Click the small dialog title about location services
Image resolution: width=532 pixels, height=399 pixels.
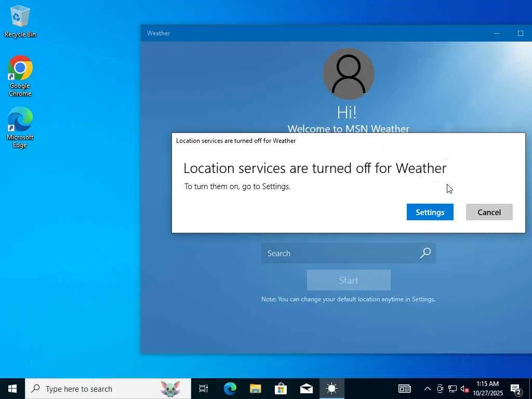click(x=236, y=141)
